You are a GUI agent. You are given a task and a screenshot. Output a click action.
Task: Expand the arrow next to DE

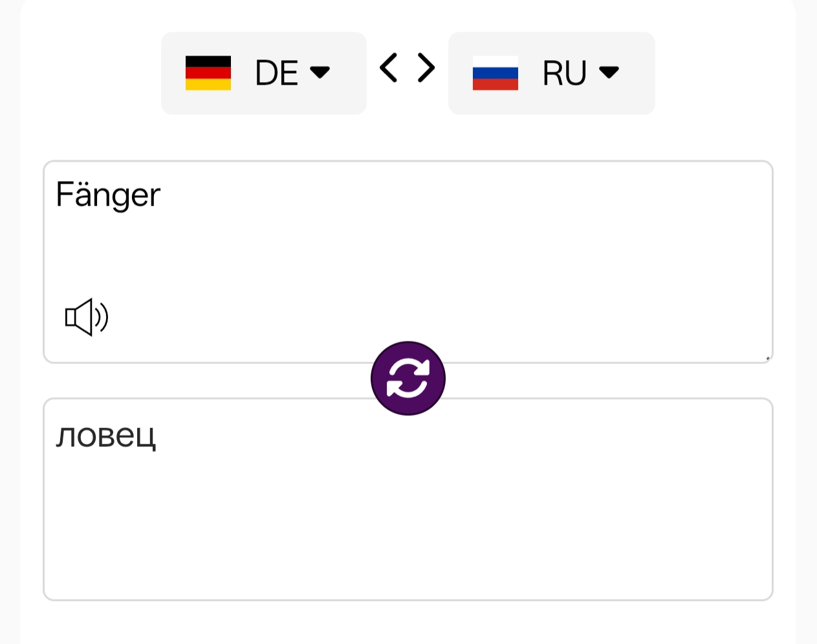pyautogui.click(x=320, y=72)
